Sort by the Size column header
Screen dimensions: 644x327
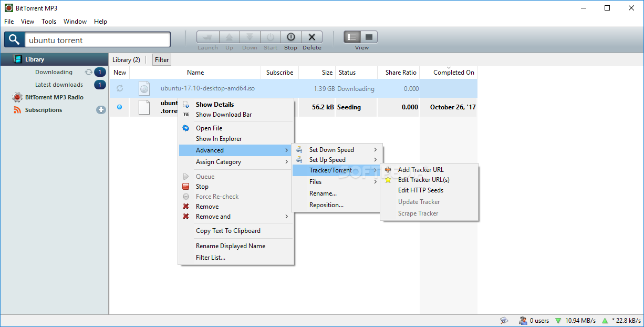317,73
